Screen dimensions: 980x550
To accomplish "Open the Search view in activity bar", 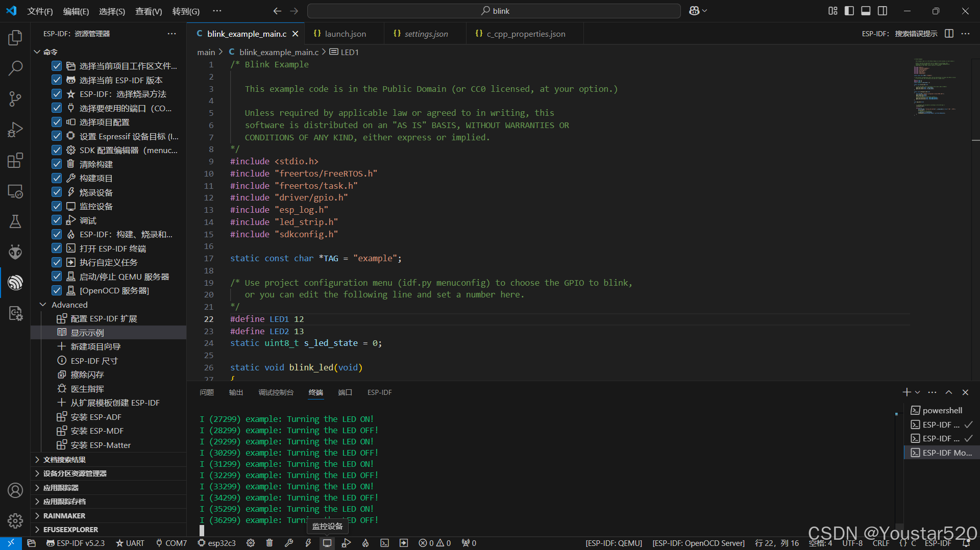I will pos(15,68).
